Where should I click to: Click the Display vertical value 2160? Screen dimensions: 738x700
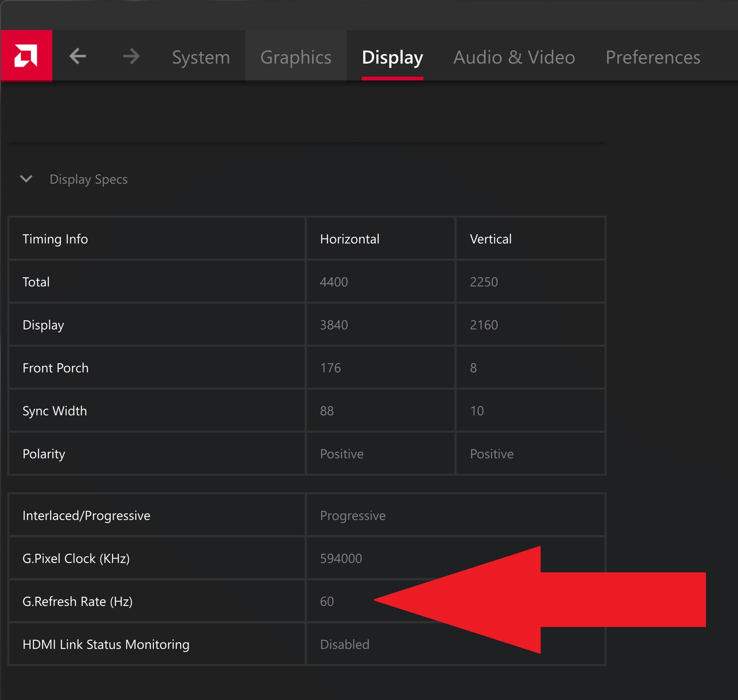(x=484, y=325)
